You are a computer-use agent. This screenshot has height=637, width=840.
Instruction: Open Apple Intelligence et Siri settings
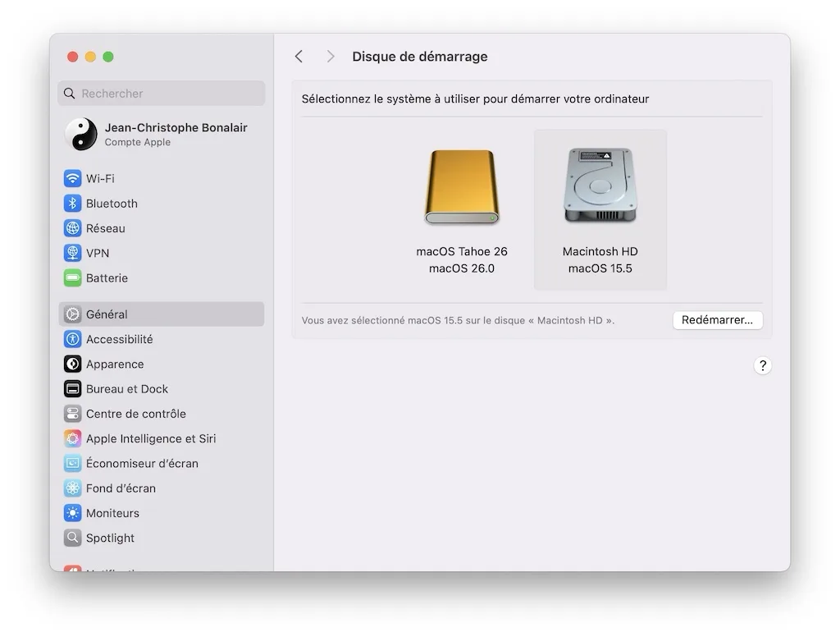point(151,438)
